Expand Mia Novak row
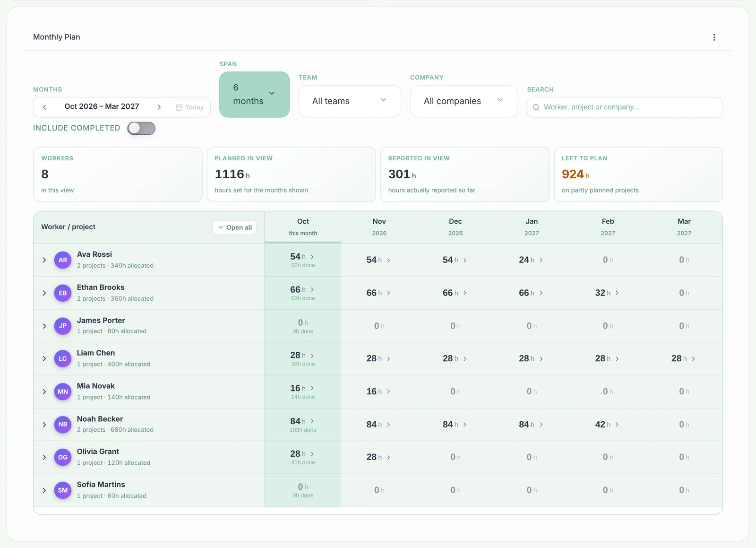This screenshot has height=548, width=756. pyautogui.click(x=44, y=391)
